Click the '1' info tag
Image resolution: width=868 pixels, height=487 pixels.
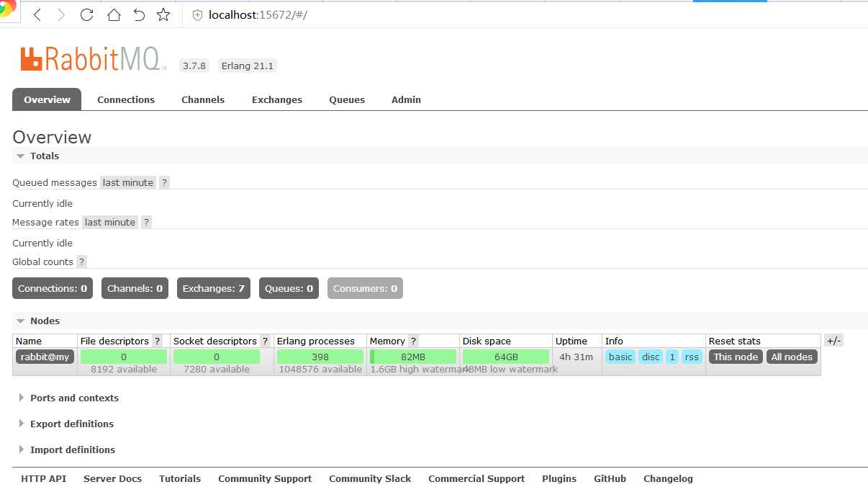coord(672,357)
